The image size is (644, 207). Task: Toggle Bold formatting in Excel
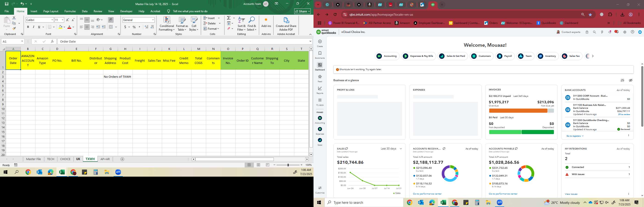pyautogui.click(x=28, y=27)
